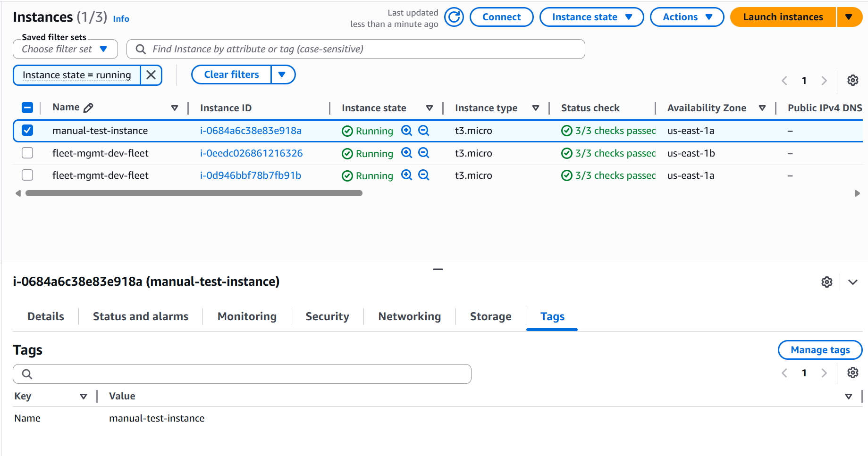Zoom-out filter icon for manual-test-instance state
This screenshot has width=868, height=456.
424,131
